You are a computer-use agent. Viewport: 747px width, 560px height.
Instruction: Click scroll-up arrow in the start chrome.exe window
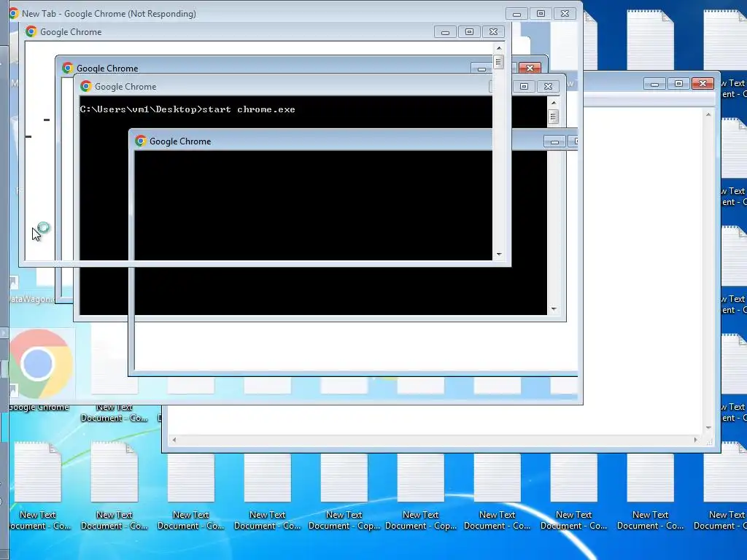pyautogui.click(x=554, y=102)
